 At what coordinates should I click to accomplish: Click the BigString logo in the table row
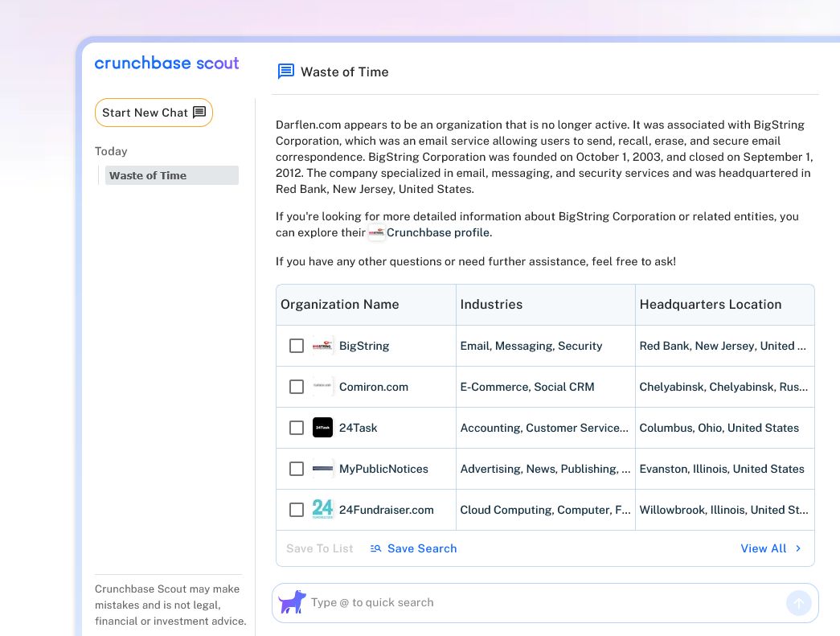click(322, 346)
